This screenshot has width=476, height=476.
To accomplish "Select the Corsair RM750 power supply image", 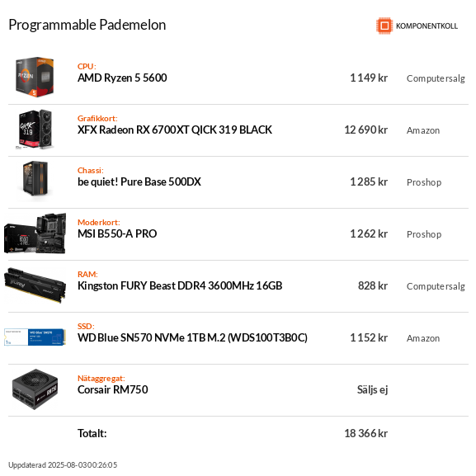I will [35, 389].
